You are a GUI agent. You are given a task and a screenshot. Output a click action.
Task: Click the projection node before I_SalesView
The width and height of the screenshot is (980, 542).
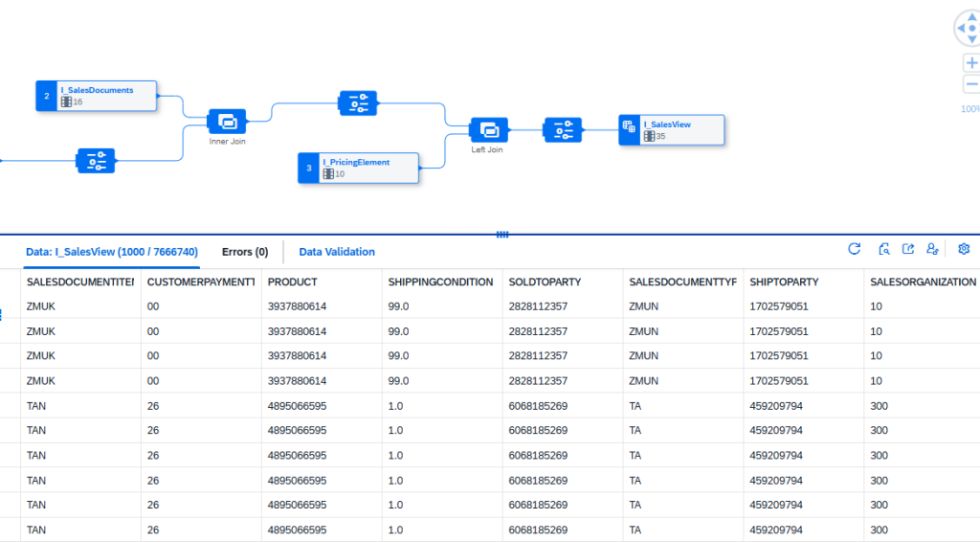563,130
